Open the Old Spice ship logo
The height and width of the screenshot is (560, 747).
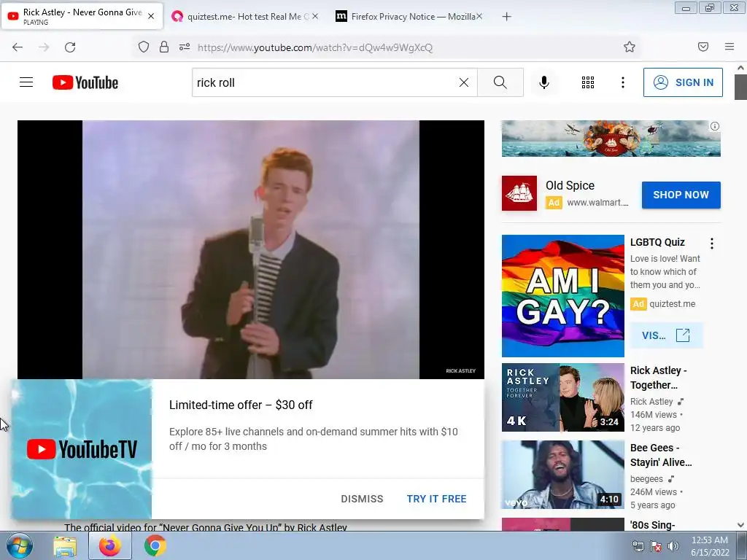[519, 193]
